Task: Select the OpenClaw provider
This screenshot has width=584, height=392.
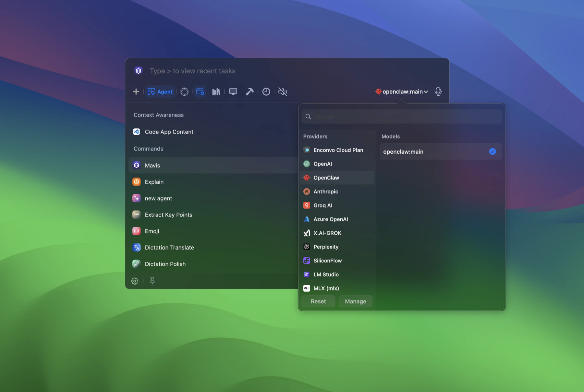Action: tap(337, 178)
